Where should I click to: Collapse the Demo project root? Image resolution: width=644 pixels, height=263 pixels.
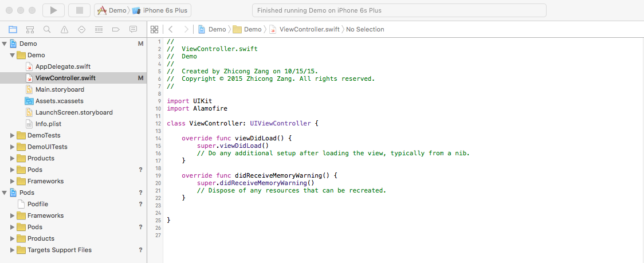4,44
